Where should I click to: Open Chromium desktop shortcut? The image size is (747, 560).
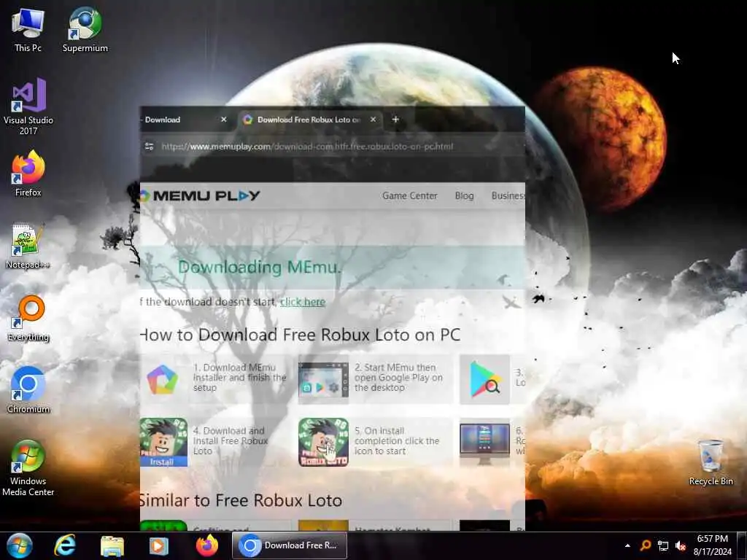tap(28, 391)
